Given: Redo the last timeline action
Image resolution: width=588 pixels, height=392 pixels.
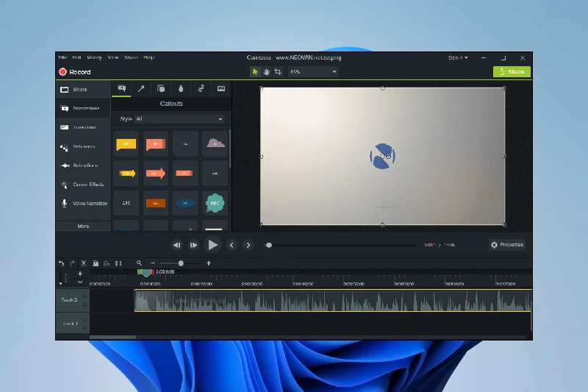Looking at the screenshot, I should [72, 263].
